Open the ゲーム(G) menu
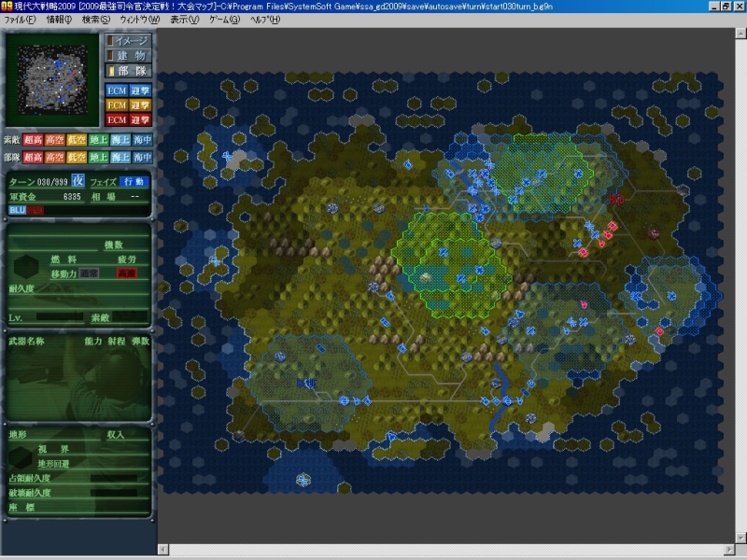Screen dimensions: 747x560 tap(224, 20)
